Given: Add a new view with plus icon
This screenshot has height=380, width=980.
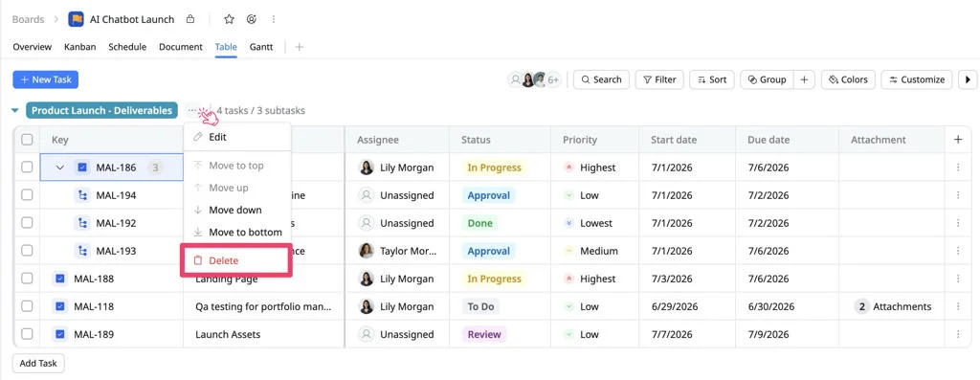Looking at the screenshot, I should point(300,47).
